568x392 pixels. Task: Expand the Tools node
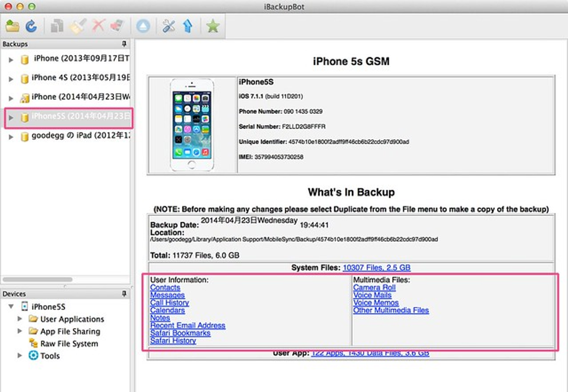(x=20, y=355)
